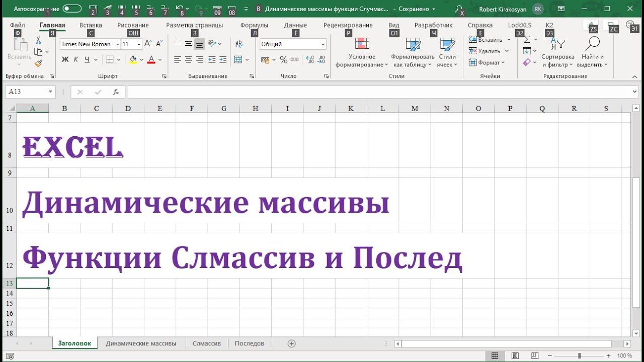Open the Вставка ribbon tab
The width and height of the screenshot is (644, 362).
(91, 25)
